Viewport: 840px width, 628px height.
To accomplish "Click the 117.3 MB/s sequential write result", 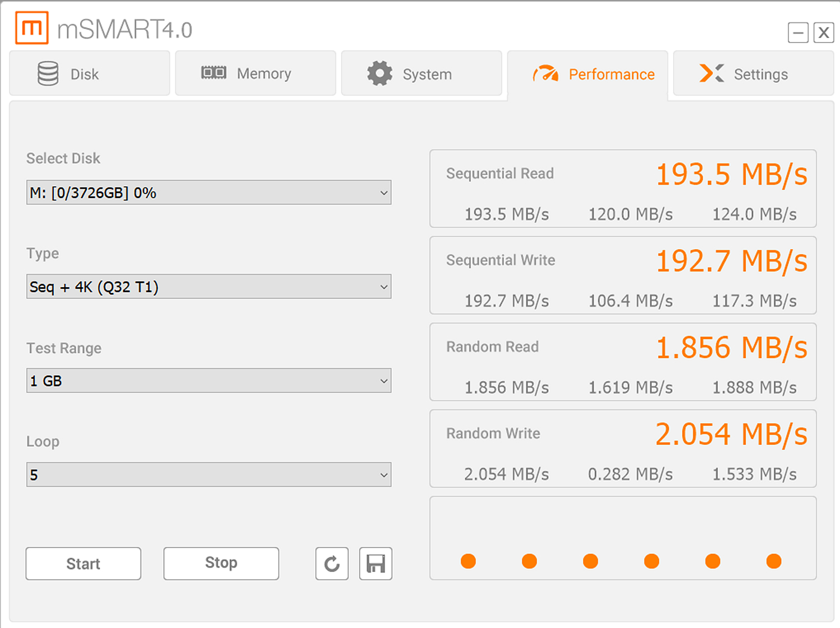I will tap(754, 301).
